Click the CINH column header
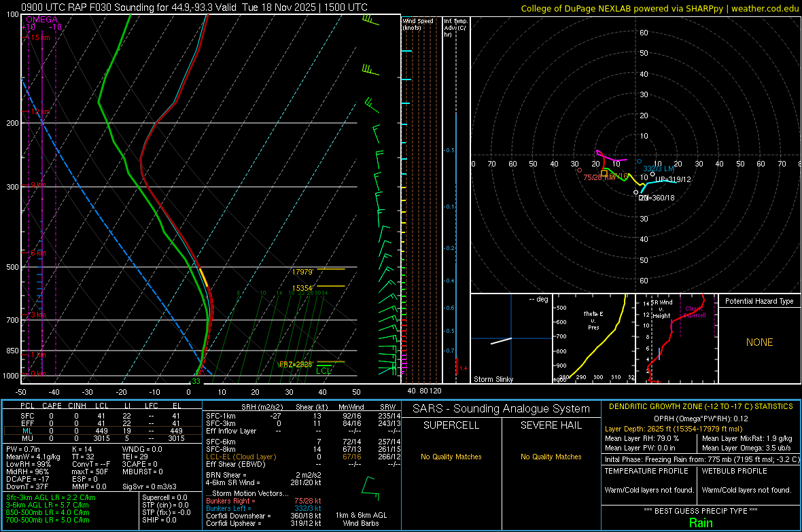Viewport: 802px width, 532px height. click(77, 406)
